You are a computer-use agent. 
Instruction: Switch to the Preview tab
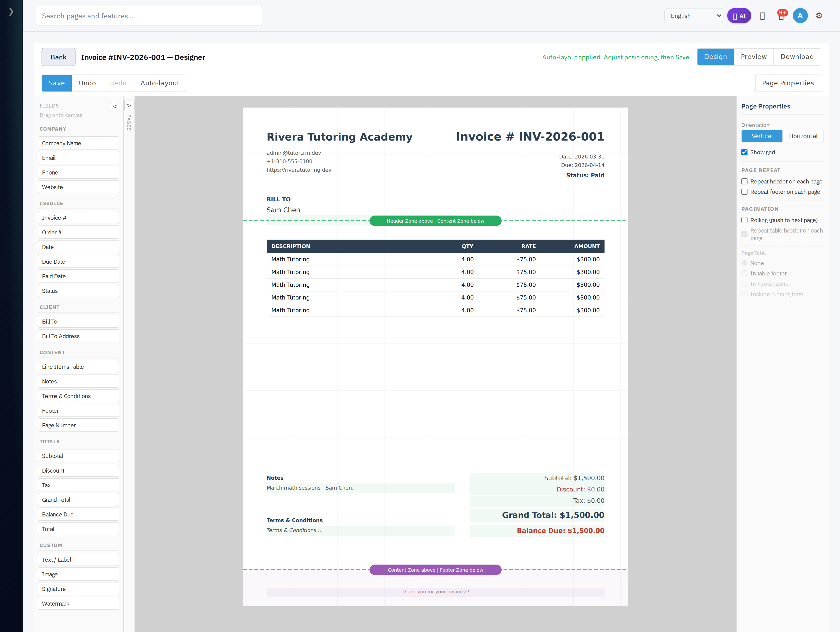(753, 57)
